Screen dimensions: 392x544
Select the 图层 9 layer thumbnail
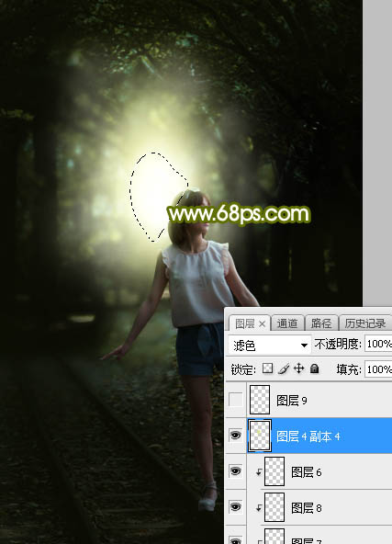click(260, 400)
